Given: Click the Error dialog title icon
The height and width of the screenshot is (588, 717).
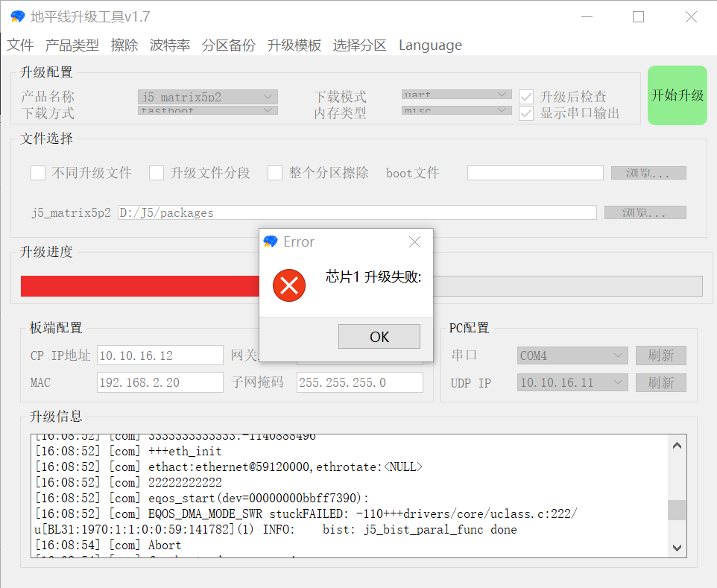Looking at the screenshot, I should (271, 242).
